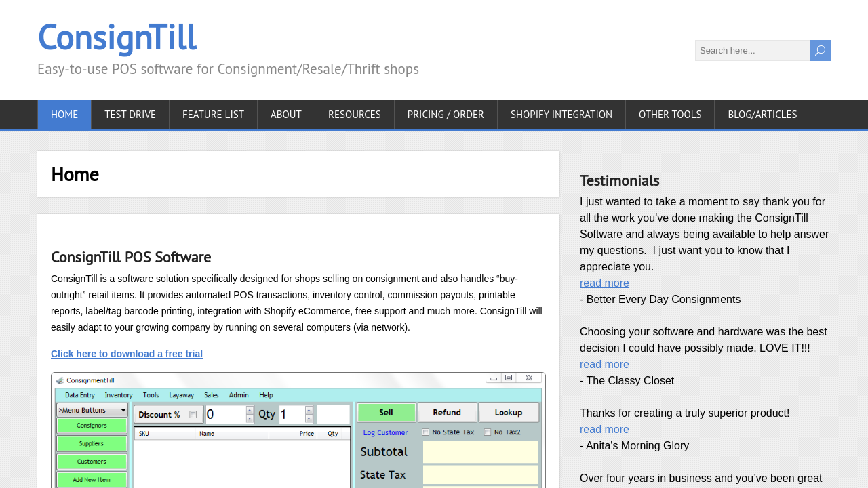Image resolution: width=868 pixels, height=488 pixels.
Task: Click the search magnifier icon button
Action: (820, 50)
